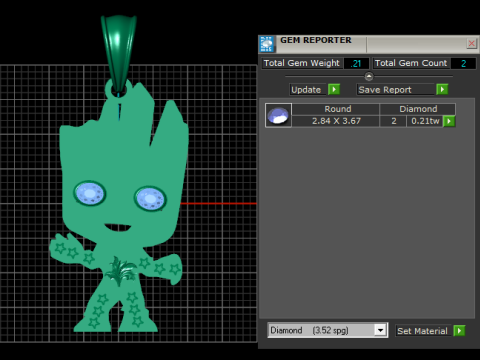This screenshot has width=480, height=360.
Task: Click the Gem Reporter panel logo icon
Action: [267, 44]
